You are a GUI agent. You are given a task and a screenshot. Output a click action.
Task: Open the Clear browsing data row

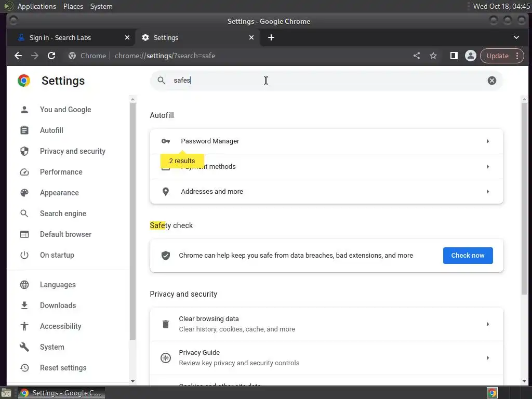coord(326,324)
